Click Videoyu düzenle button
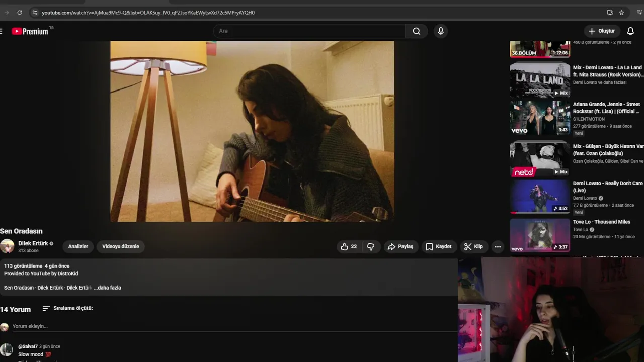644x362 pixels. [x=121, y=246]
